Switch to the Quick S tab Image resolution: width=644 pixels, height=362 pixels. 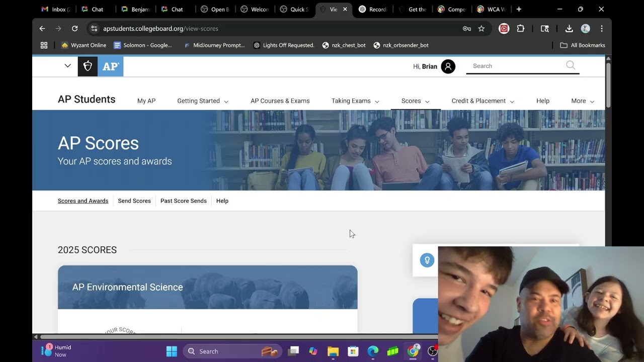[294, 9]
